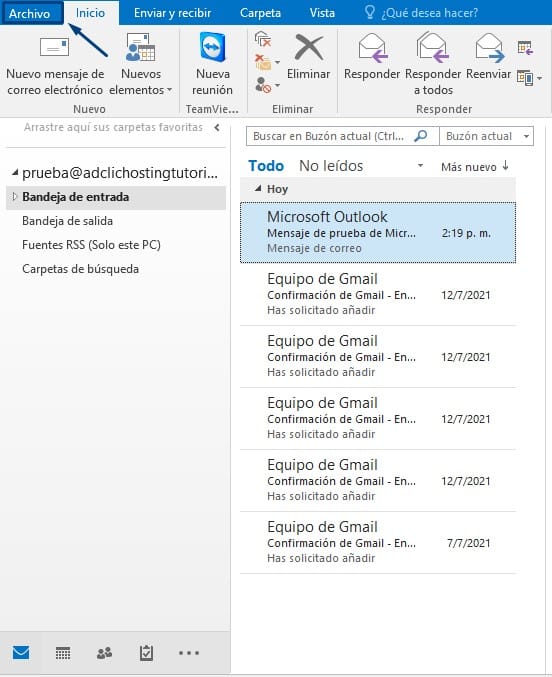Click the Reenviar icon
This screenshot has width=552, height=677.
coord(489,56)
